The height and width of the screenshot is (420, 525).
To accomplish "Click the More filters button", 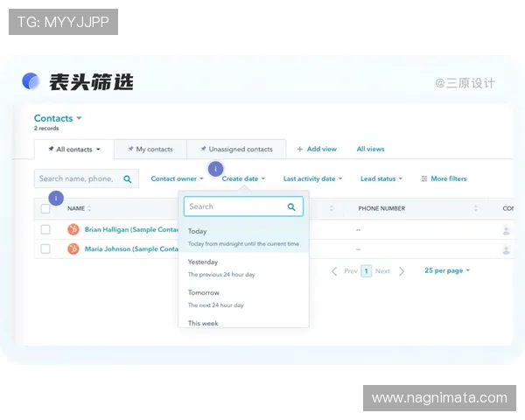I will point(444,178).
